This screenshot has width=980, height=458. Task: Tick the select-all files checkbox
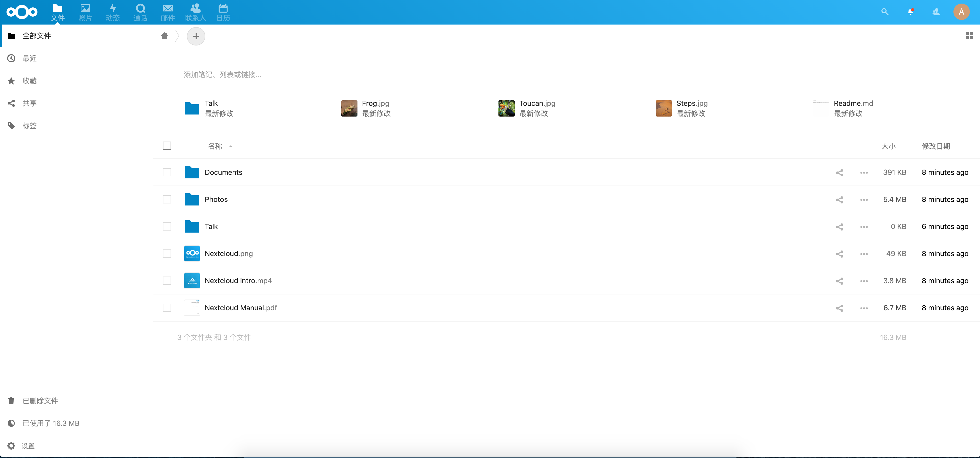pyautogui.click(x=167, y=146)
